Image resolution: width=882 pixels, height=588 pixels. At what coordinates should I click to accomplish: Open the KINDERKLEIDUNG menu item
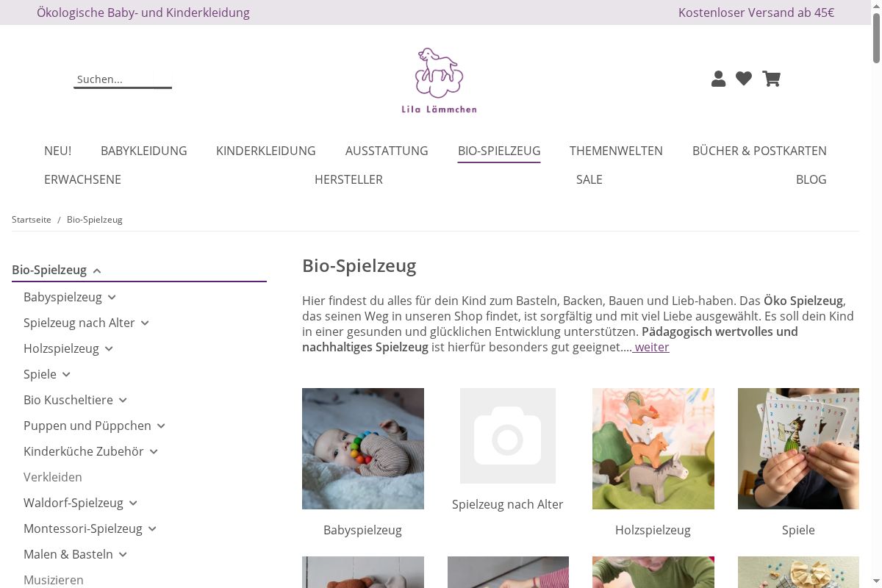[266, 151]
